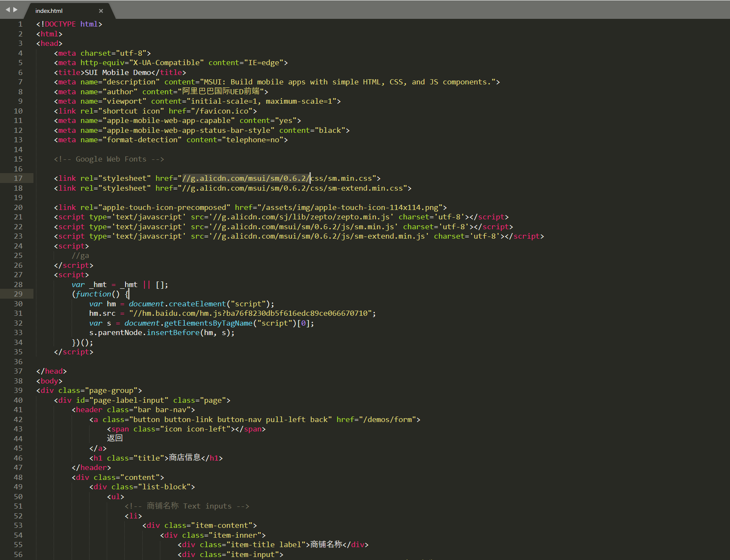Go to next tab with right arrow

pos(15,9)
